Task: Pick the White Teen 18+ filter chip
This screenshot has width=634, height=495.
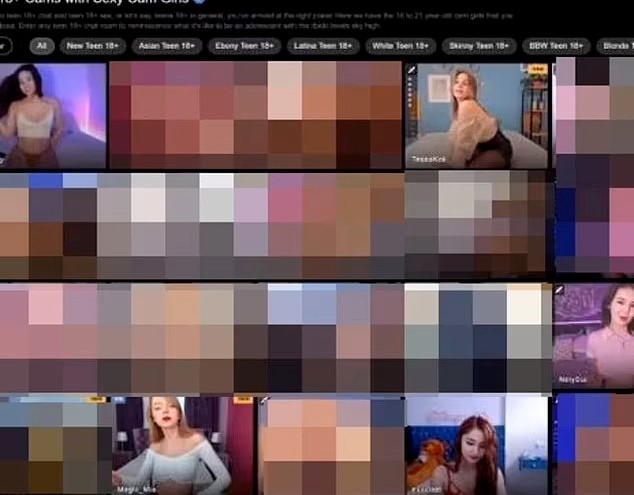Action: (400, 46)
